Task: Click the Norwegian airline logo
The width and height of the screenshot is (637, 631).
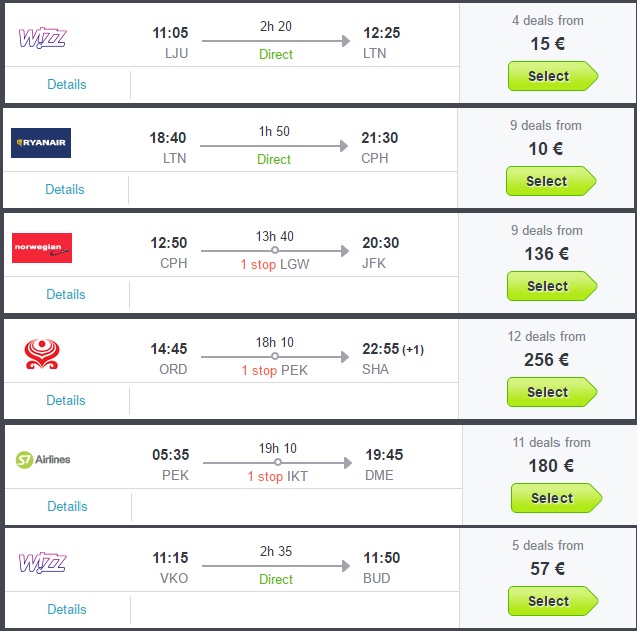Action: (x=42, y=248)
